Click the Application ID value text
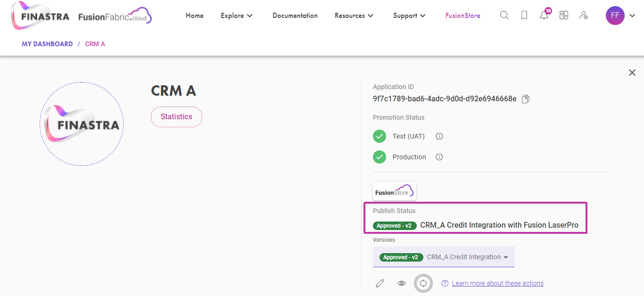Screen dimensions: 644x296 pyautogui.click(x=445, y=99)
